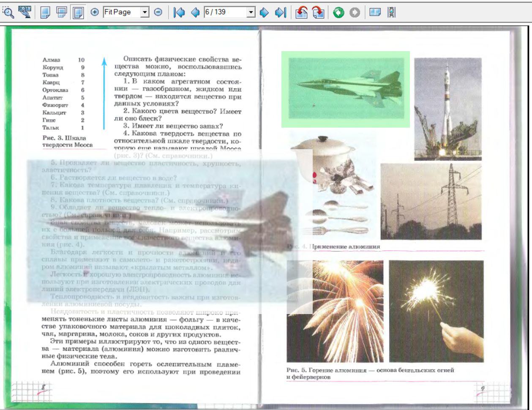The width and height of the screenshot is (532, 410).
Task: Click the power line towers photo
Action: (x=431, y=202)
